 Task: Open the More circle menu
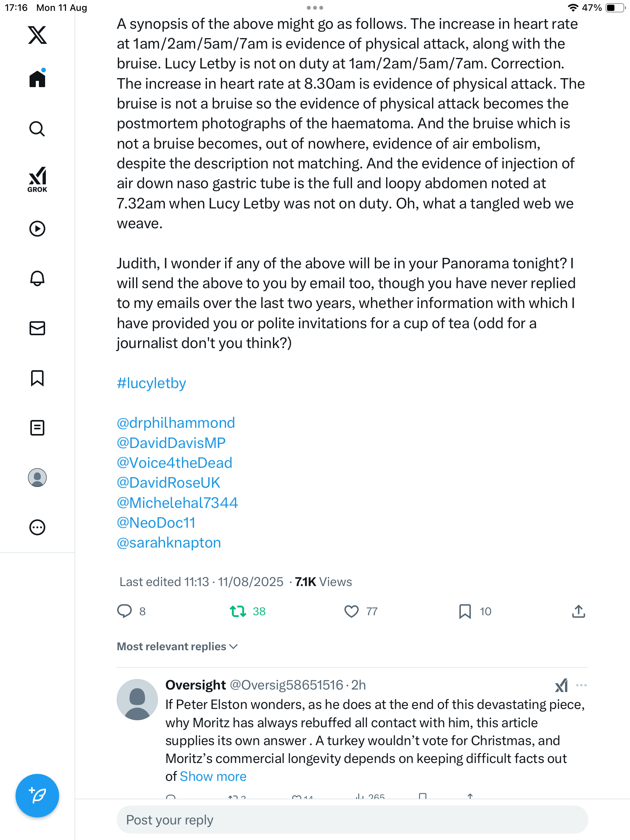pos(37,527)
